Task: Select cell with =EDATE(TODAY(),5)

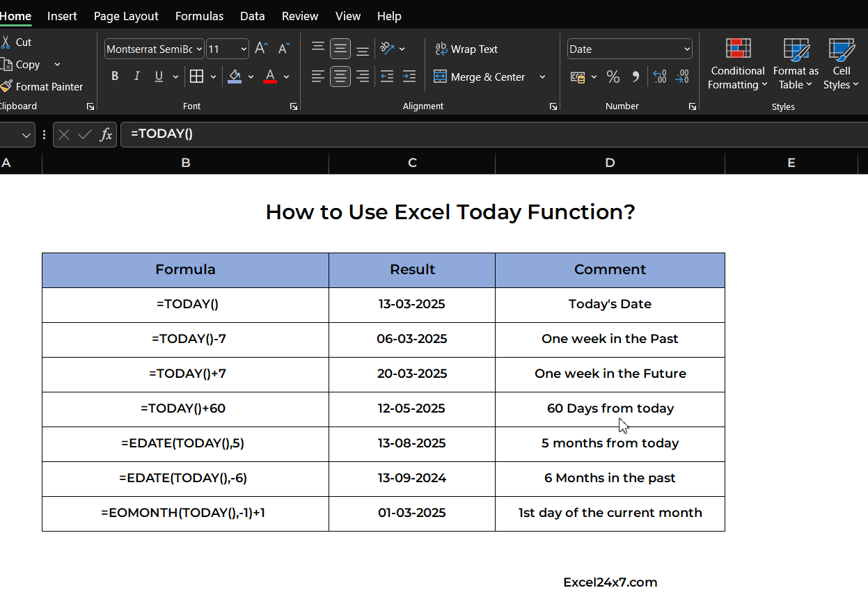Action: point(185,444)
